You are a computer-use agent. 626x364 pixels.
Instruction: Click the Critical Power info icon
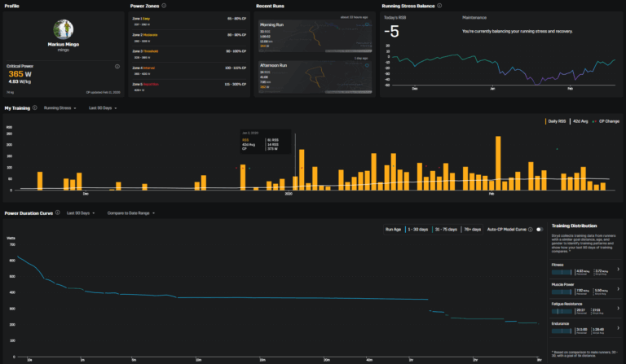117,67
